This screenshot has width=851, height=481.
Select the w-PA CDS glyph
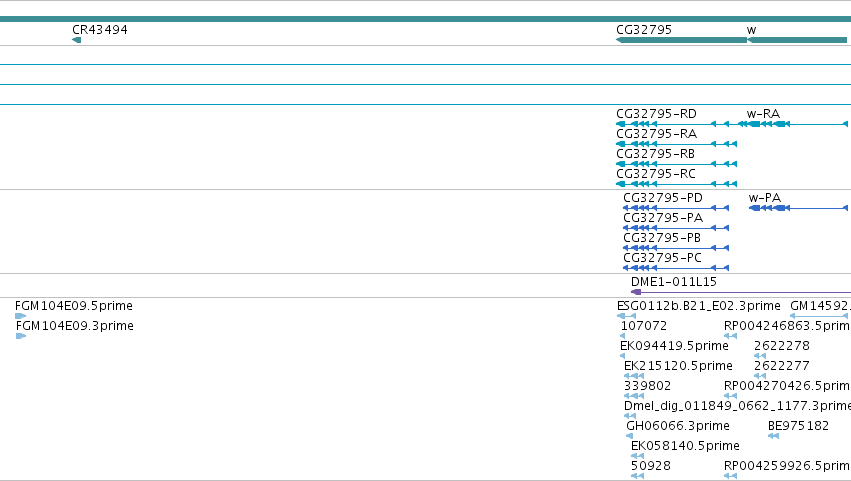coord(798,208)
